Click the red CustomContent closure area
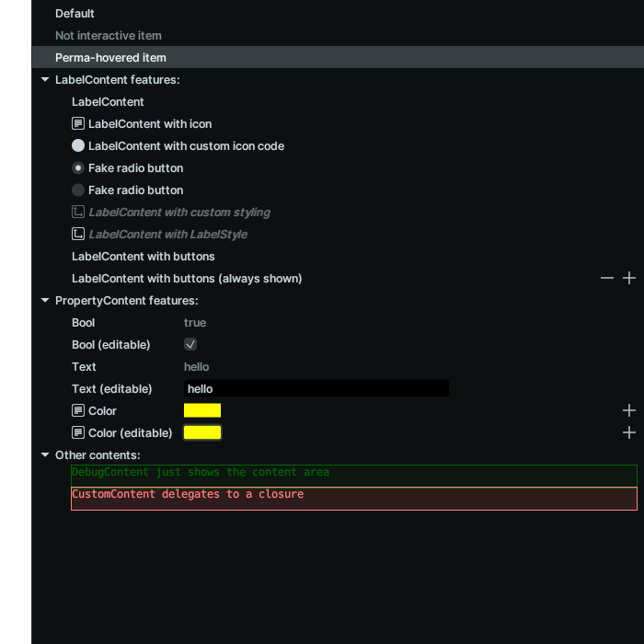Screen dimensions: 644x644 (x=353, y=499)
